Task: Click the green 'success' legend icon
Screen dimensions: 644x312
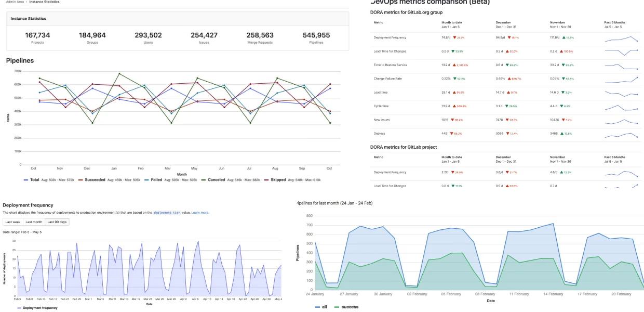Action: (337, 307)
